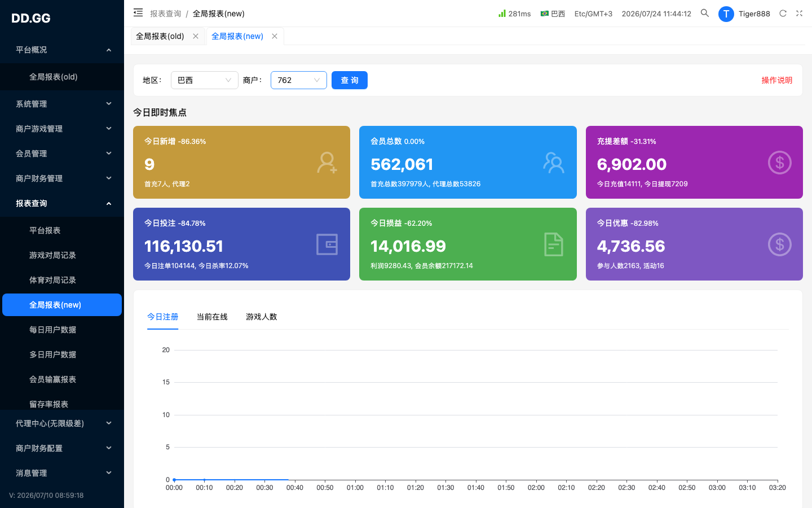Open the search magnifier icon

click(705, 13)
